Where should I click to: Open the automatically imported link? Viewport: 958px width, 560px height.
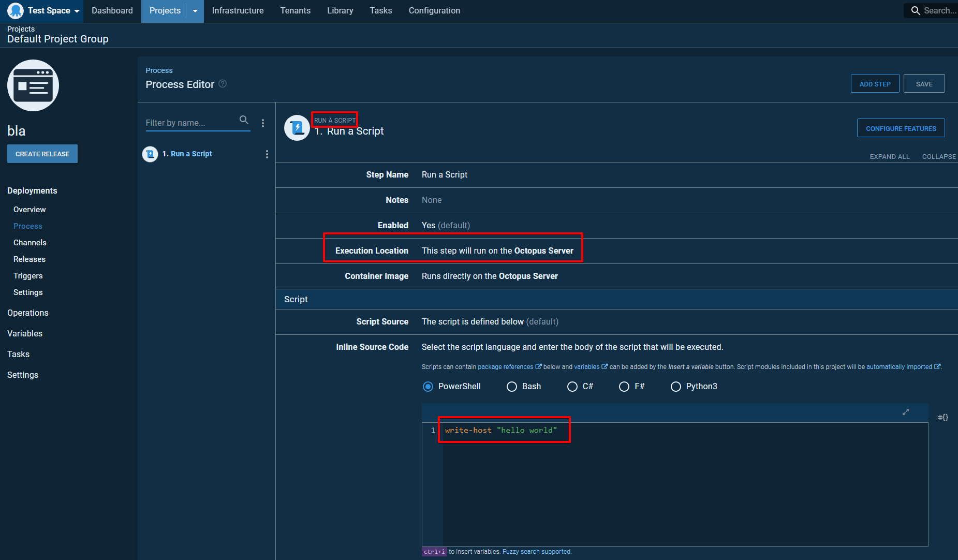(x=903, y=367)
